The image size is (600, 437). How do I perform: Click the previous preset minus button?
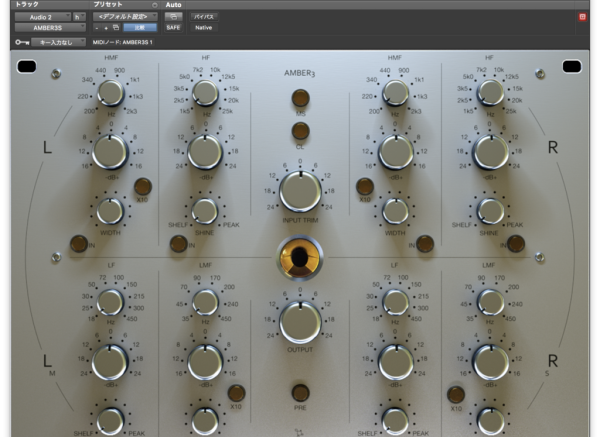tap(97, 28)
